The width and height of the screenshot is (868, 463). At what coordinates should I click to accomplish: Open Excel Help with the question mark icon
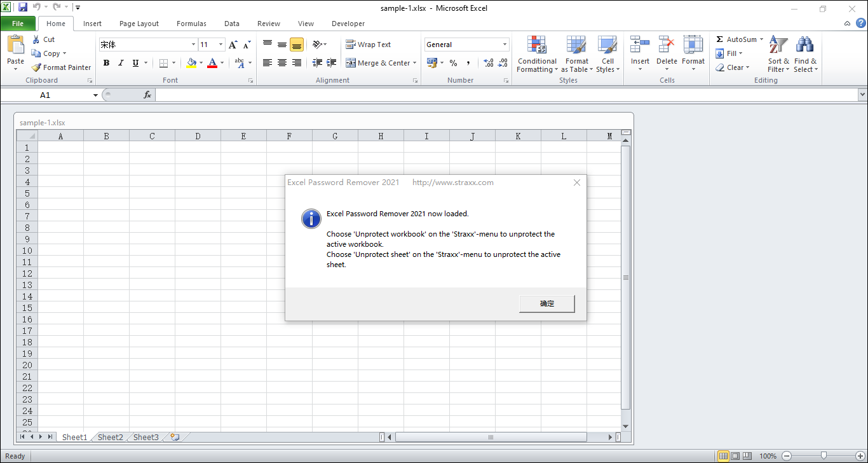coord(861,24)
